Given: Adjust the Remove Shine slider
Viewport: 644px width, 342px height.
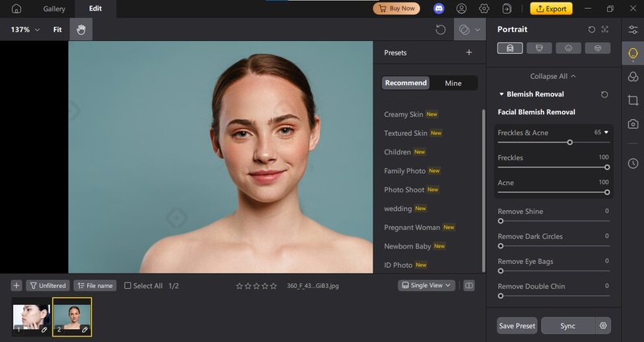Looking at the screenshot, I should tap(501, 220).
